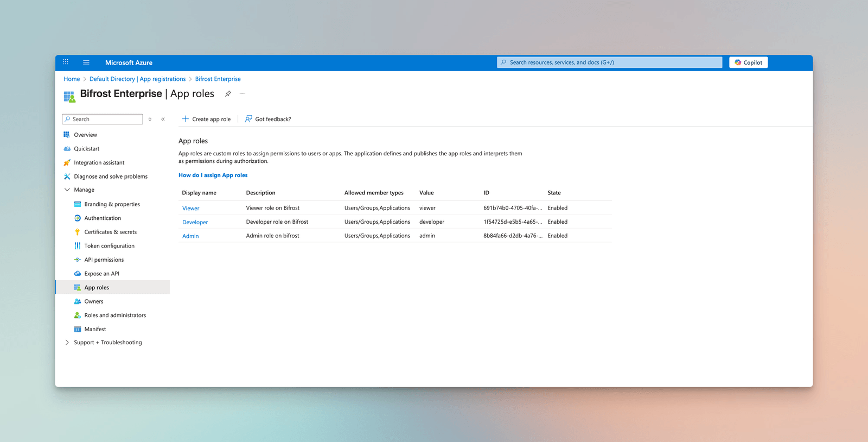This screenshot has height=442, width=868.
Task: Open Copilot assistant
Action: [748, 62]
